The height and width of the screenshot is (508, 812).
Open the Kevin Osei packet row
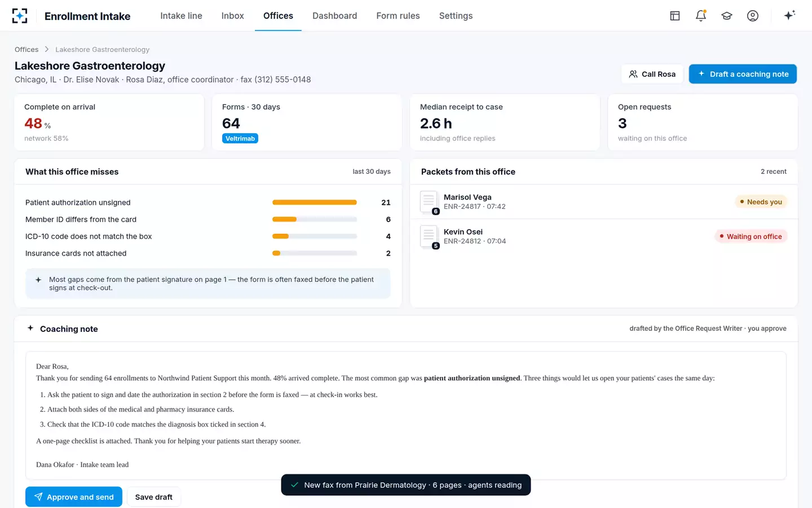[603, 237]
